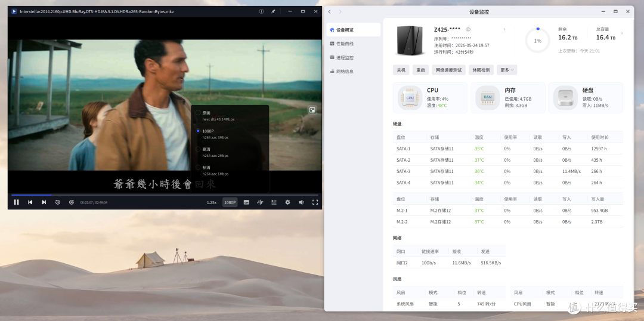
Task: Click the 1% storage usage ring
Action: tap(538, 41)
